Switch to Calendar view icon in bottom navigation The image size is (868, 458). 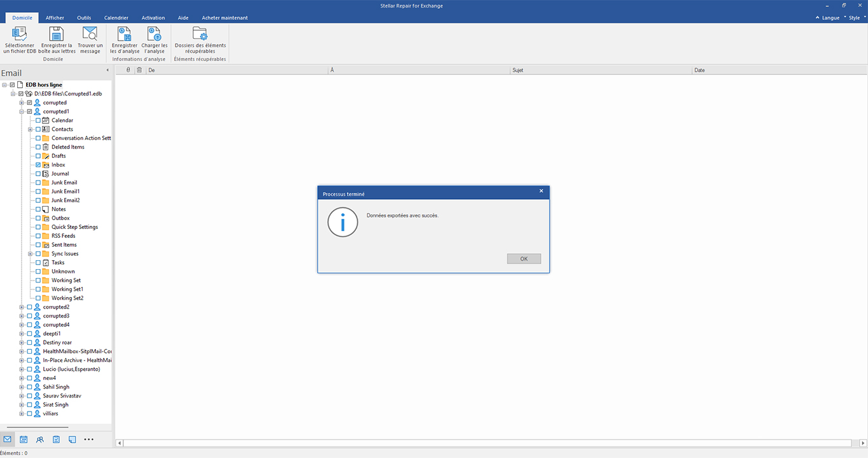(x=24, y=439)
